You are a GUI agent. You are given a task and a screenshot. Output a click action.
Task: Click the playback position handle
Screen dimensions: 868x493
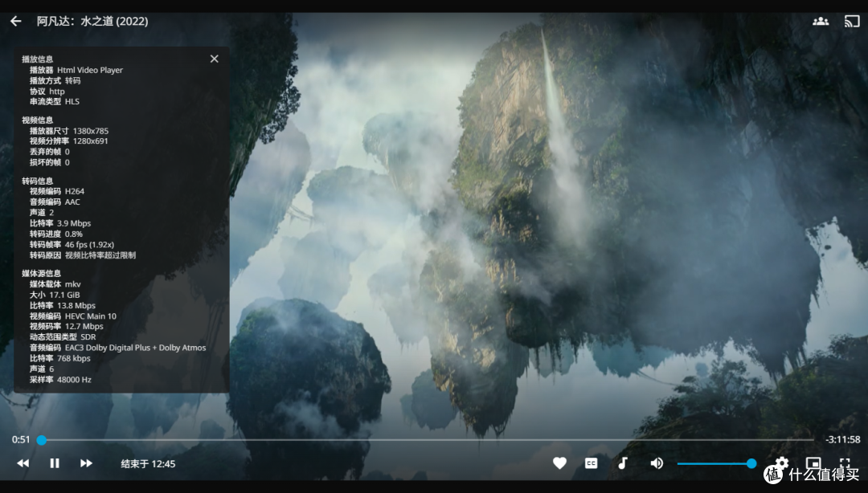tap(42, 440)
